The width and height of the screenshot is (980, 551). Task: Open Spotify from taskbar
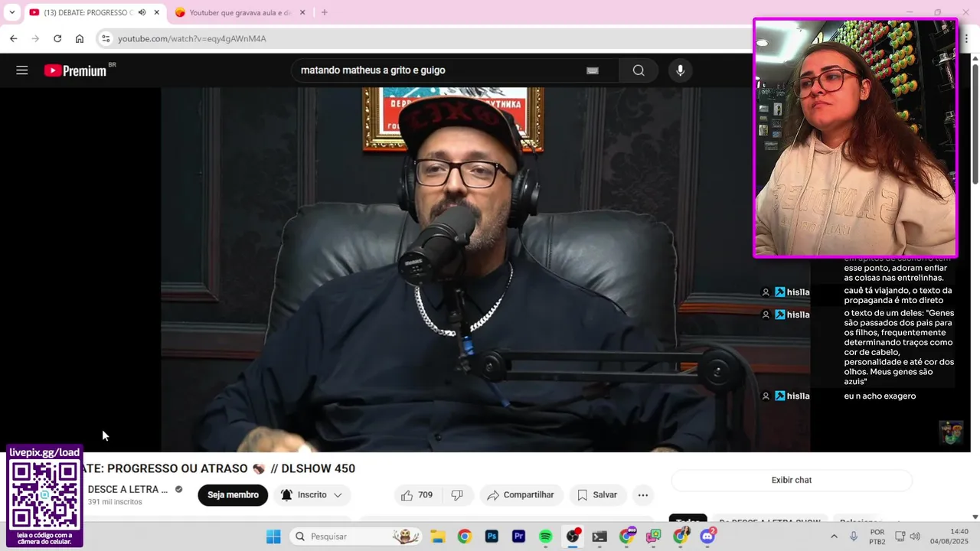[545, 536]
